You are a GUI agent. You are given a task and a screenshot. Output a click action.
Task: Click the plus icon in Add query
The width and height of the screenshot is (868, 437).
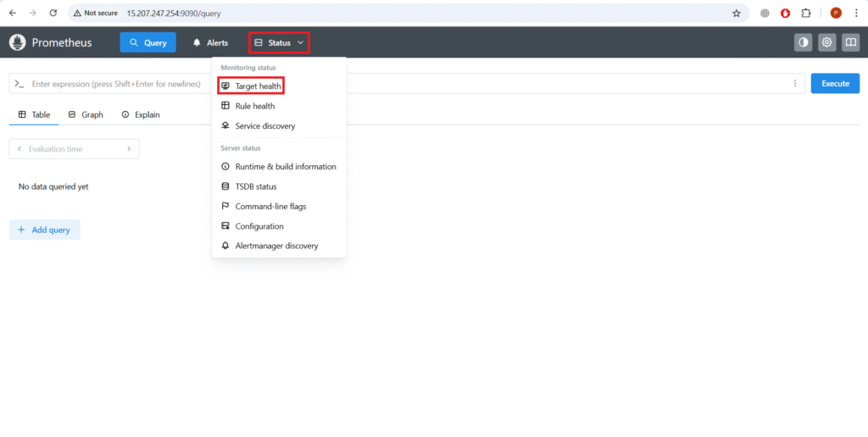(x=21, y=230)
